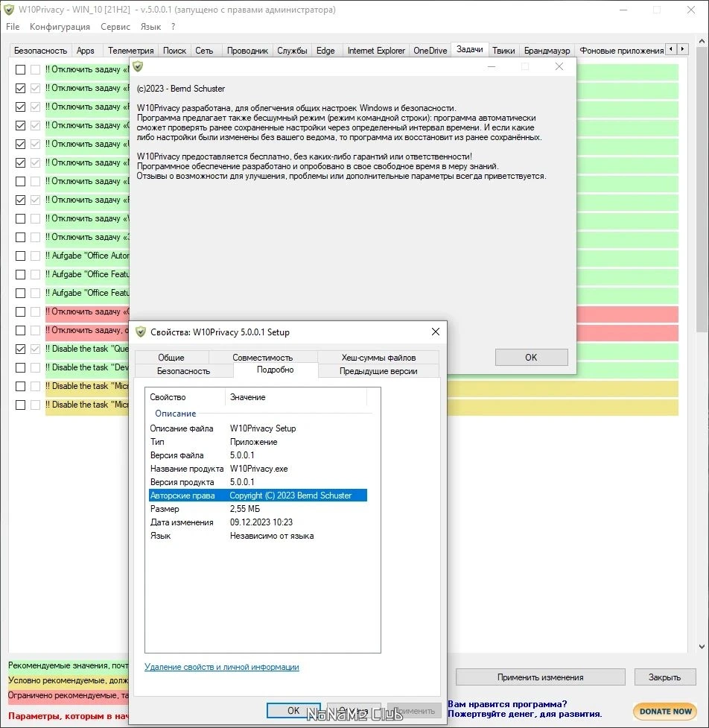709x728 pixels.
Task: Select the Авторские права row
Action: [258, 496]
